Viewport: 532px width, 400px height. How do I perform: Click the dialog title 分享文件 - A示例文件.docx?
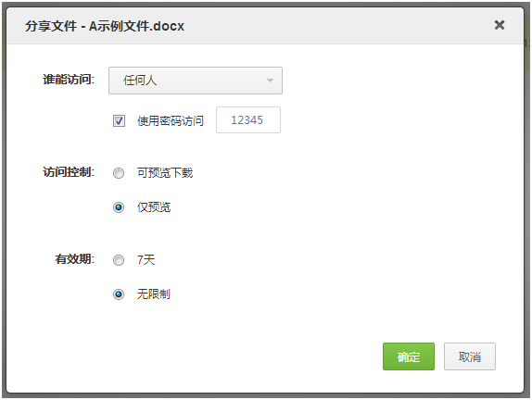(x=105, y=26)
